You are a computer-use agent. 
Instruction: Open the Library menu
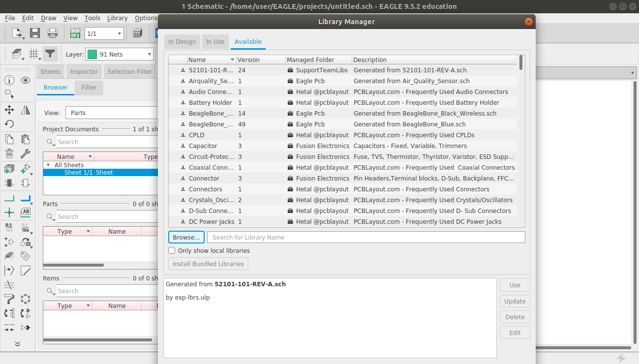[117, 18]
